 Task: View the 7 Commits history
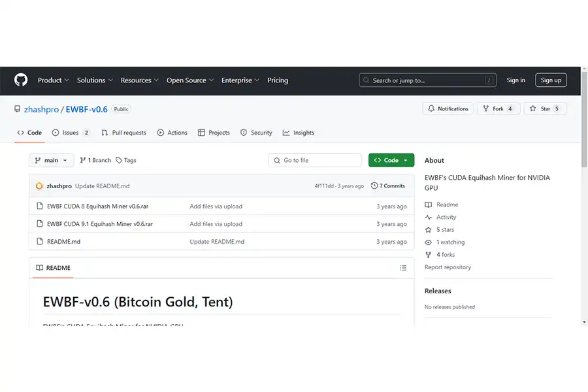click(x=388, y=186)
